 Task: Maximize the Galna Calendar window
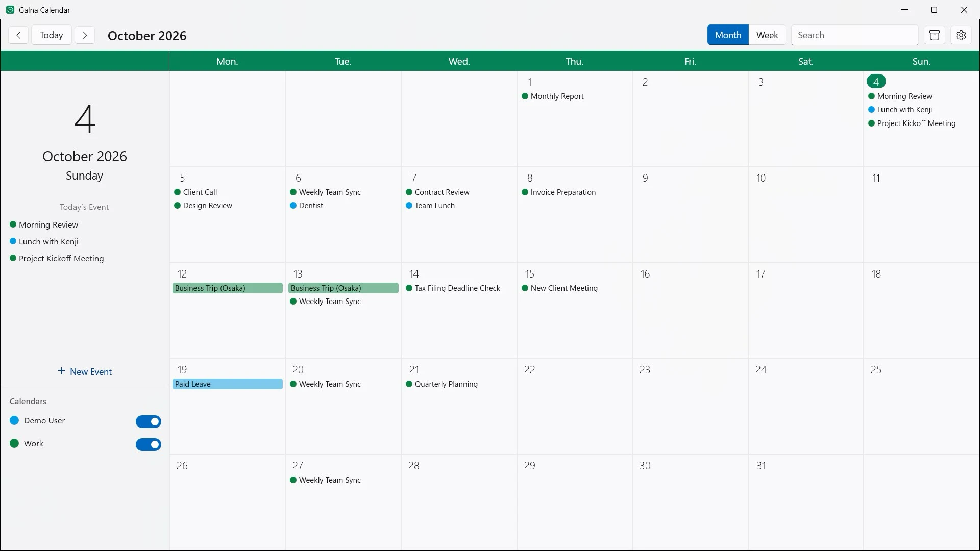click(x=934, y=10)
